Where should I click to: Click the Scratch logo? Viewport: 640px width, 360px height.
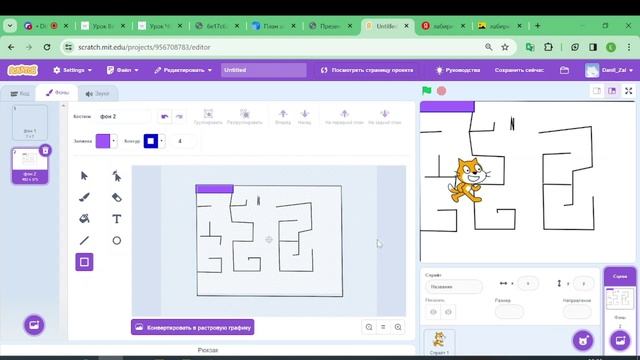click(23, 70)
